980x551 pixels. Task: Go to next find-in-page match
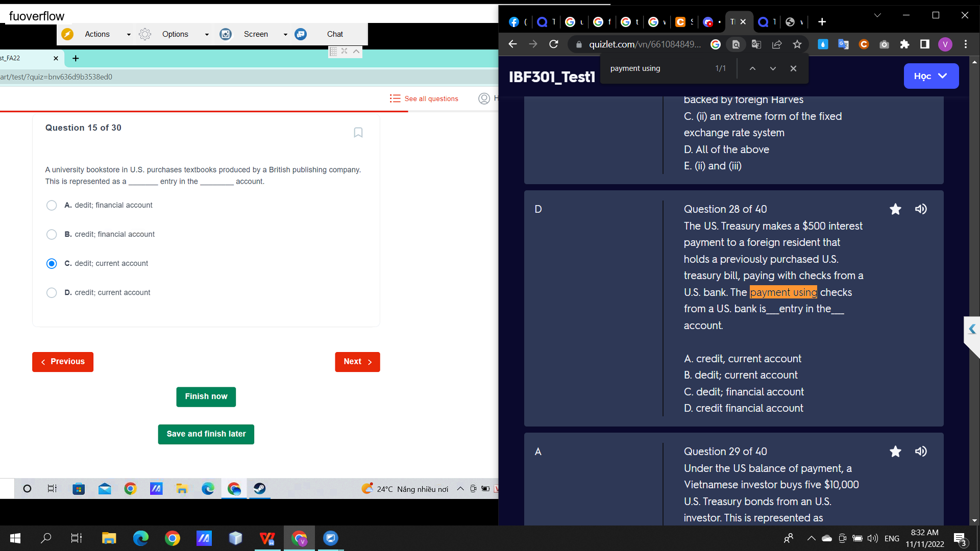[x=773, y=68]
